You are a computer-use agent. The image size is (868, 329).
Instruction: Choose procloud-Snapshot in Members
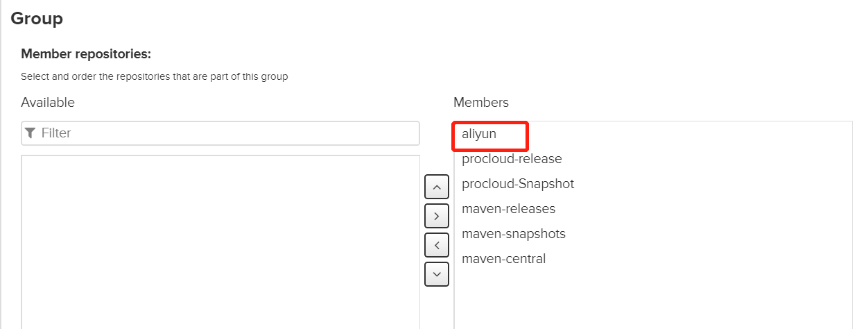518,184
